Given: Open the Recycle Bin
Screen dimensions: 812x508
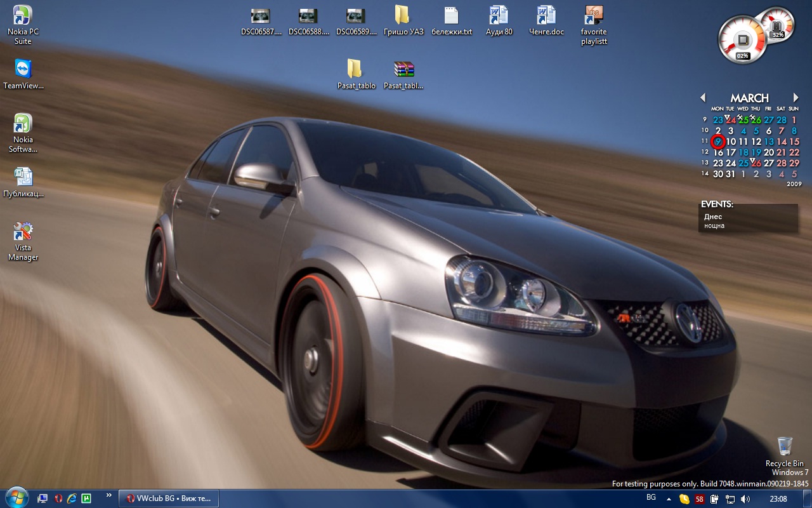Looking at the screenshot, I should coord(785,446).
